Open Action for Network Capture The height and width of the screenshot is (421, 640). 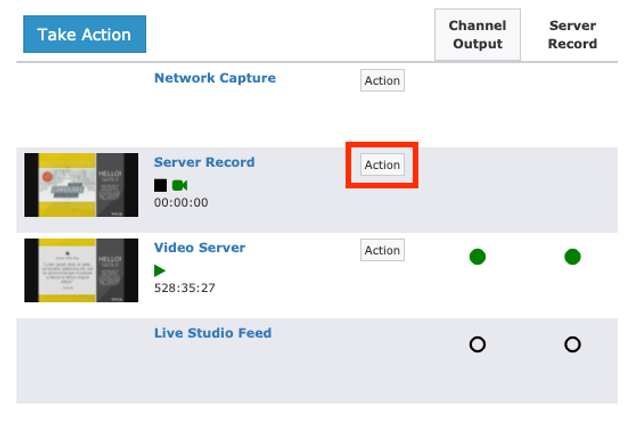(x=382, y=80)
